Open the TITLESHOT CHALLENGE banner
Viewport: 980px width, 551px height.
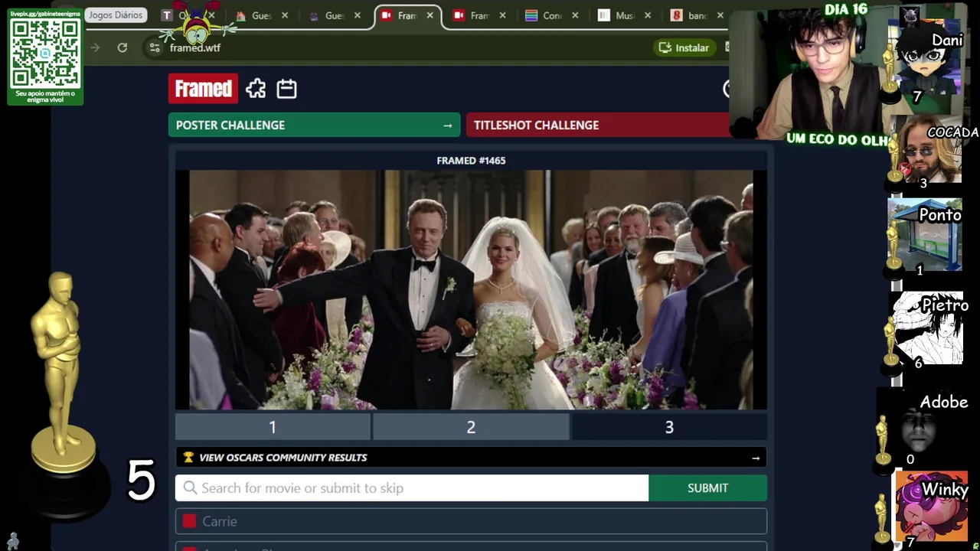[598, 126]
